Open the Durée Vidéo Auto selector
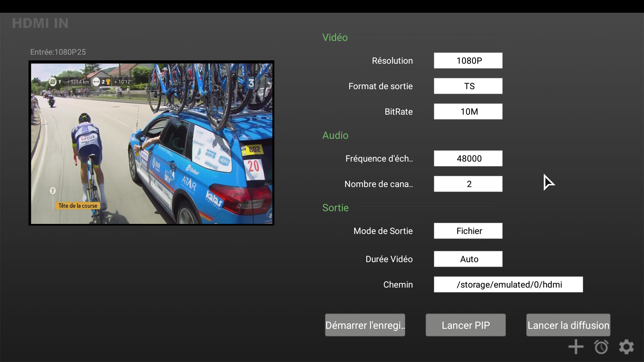The width and height of the screenshot is (644, 362). [x=468, y=259]
